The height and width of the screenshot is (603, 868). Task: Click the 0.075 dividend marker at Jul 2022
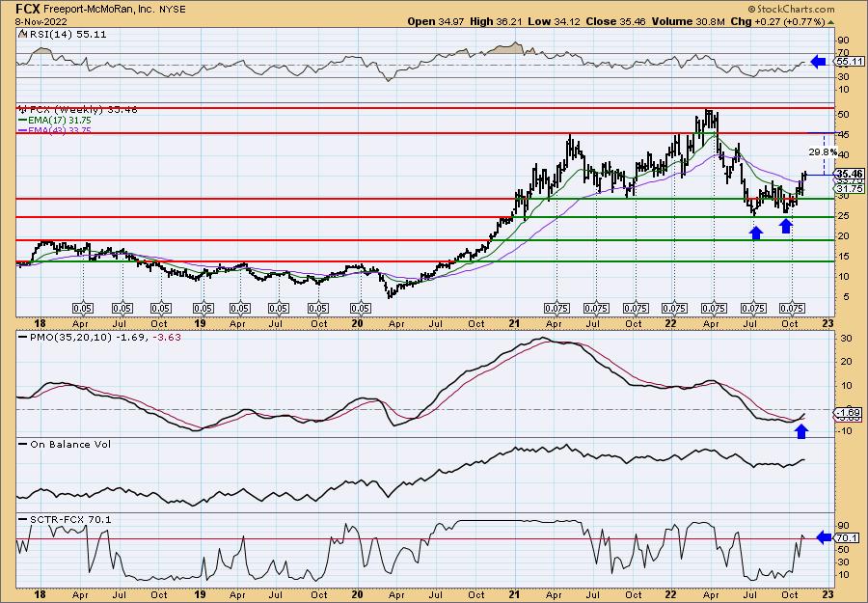click(753, 309)
